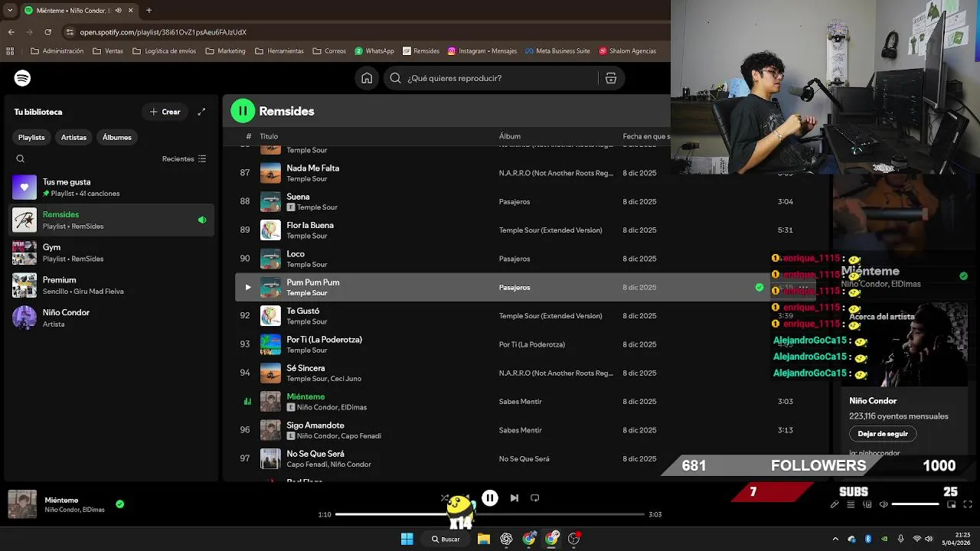This screenshot has width=980, height=551.
Task: Click the Spotify logo
Action: 22,78
